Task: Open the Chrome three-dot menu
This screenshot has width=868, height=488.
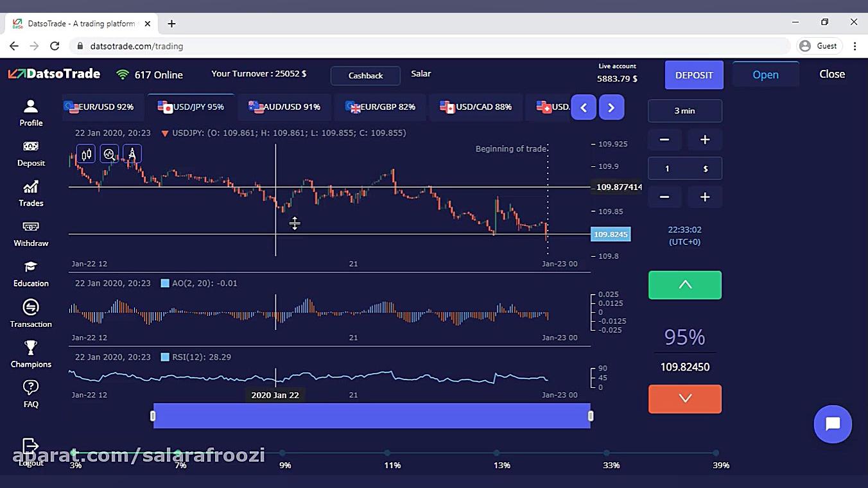Action: click(x=855, y=46)
